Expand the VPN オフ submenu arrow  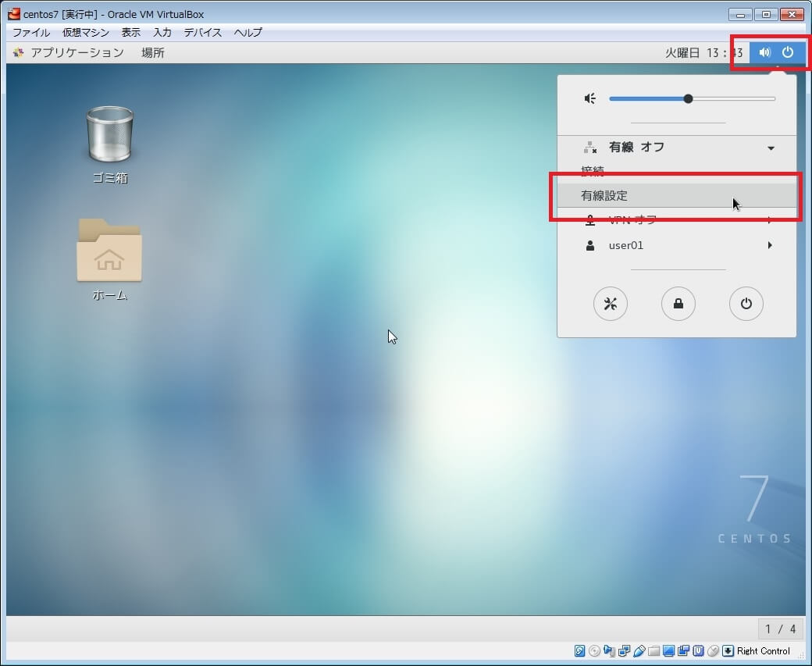coord(770,220)
